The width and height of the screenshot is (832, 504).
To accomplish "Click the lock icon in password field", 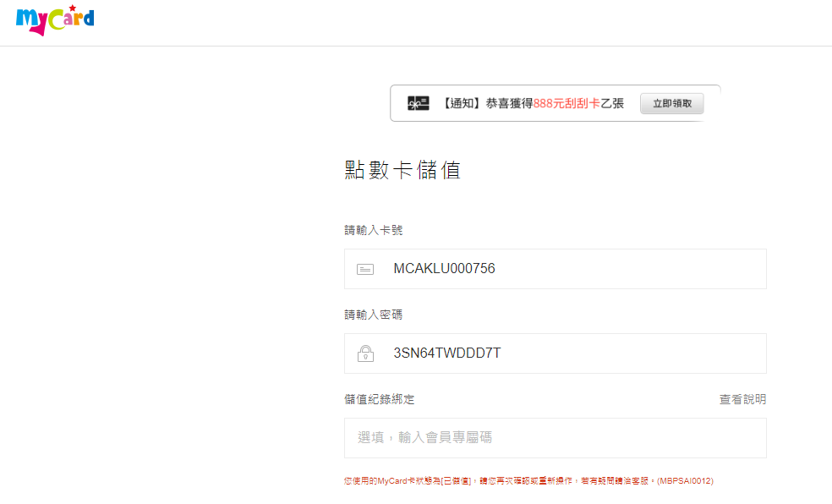I will [x=365, y=353].
